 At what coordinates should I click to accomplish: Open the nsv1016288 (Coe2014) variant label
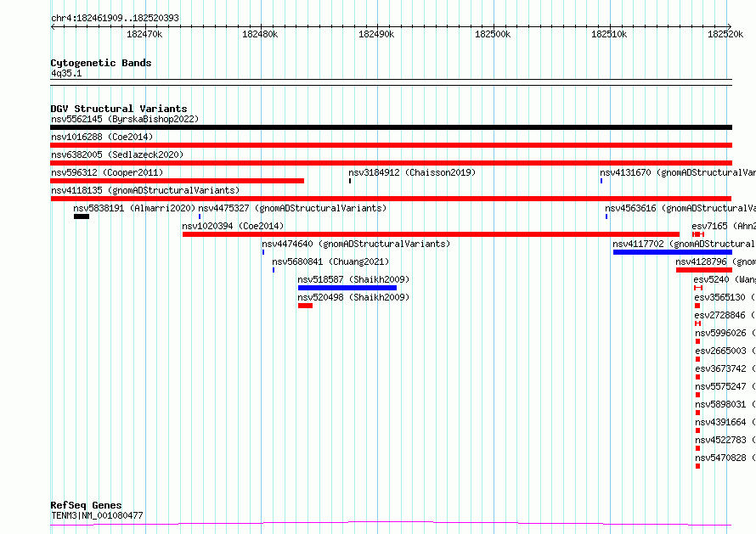(x=102, y=137)
